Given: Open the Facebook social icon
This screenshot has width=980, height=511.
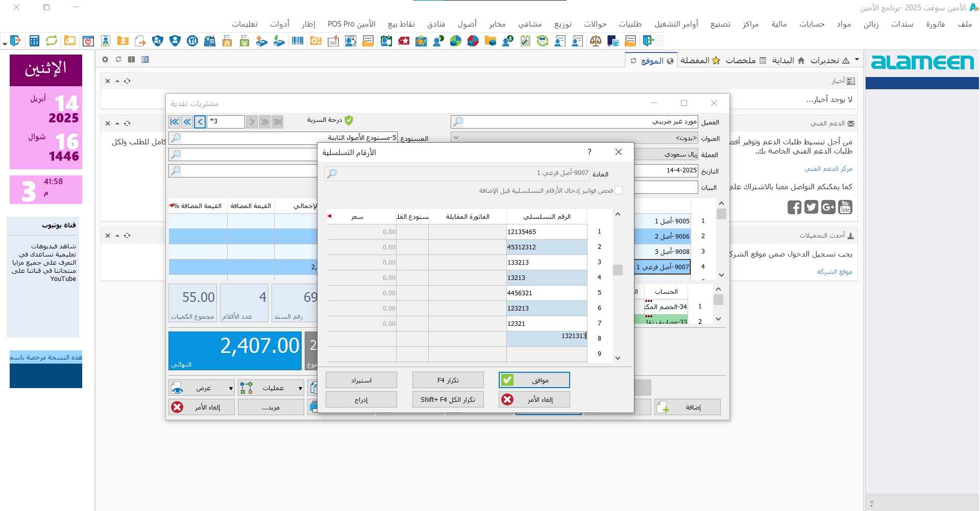Looking at the screenshot, I should pos(794,207).
